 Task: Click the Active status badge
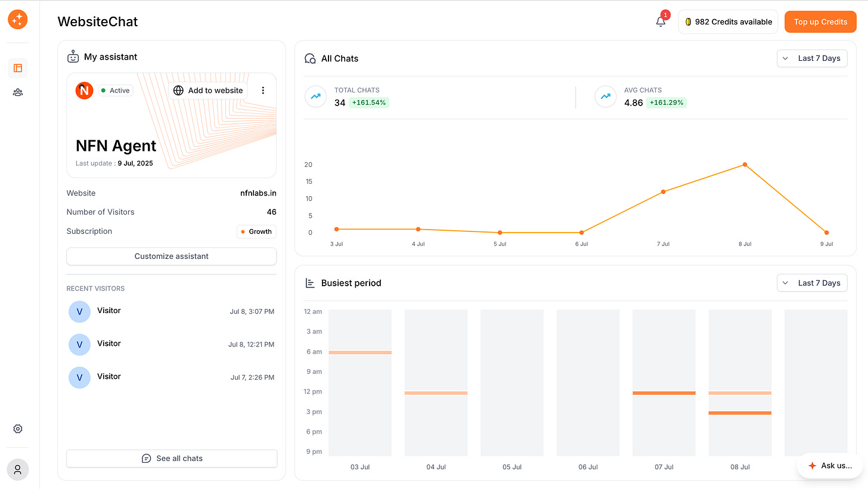click(x=115, y=91)
